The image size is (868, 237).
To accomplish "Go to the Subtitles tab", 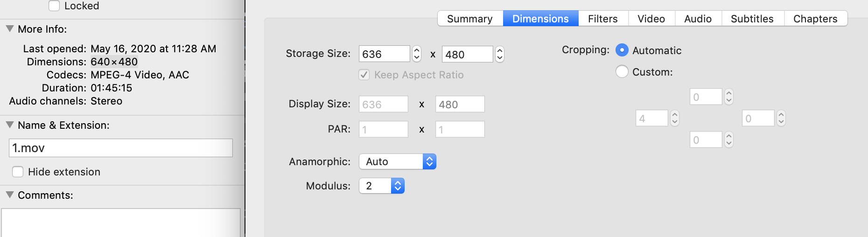I will tap(752, 19).
